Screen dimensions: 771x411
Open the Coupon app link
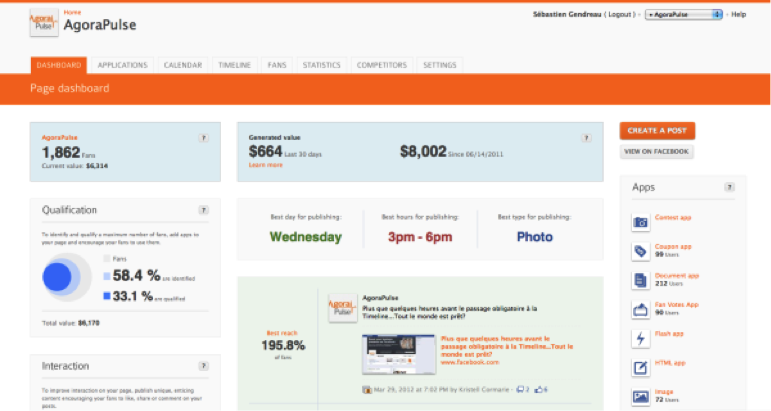(x=673, y=246)
